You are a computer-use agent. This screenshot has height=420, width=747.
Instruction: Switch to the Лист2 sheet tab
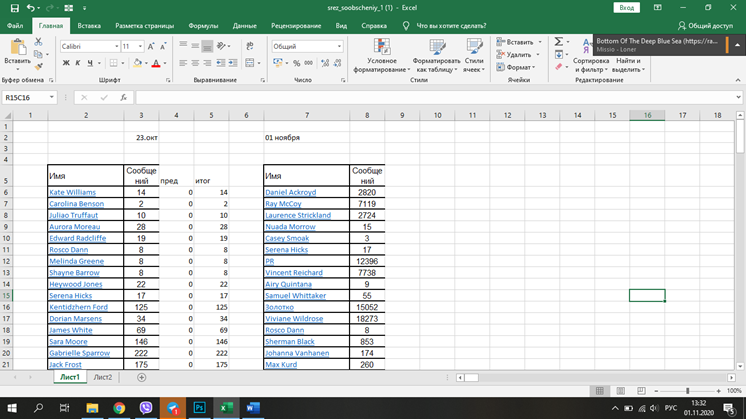[103, 377]
